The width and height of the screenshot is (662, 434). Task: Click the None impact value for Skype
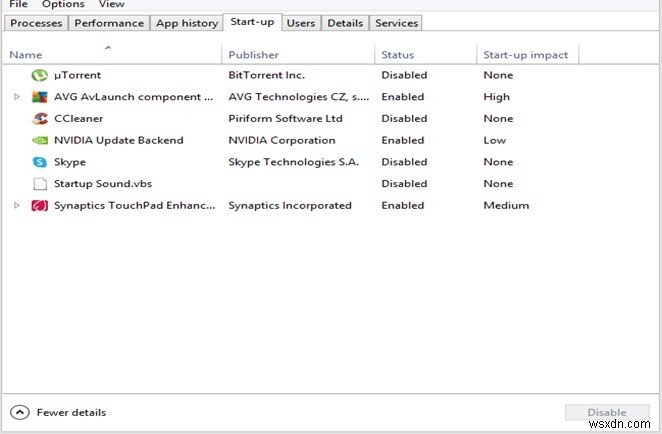(498, 162)
